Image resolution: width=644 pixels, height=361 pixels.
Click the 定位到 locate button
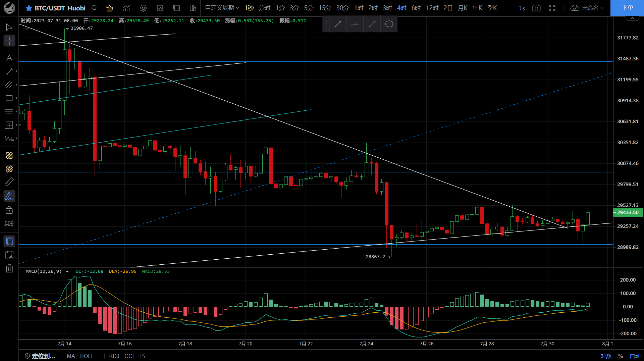tap(40, 356)
